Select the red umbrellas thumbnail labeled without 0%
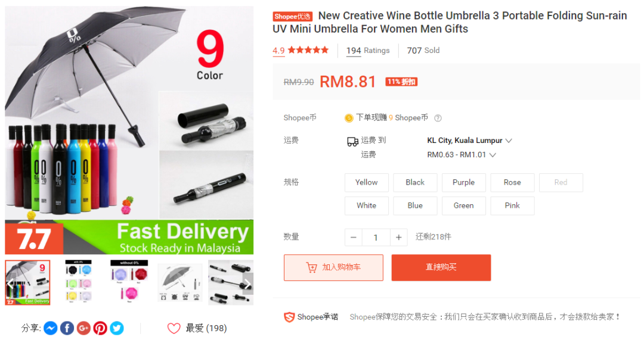The image size is (644, 340). [x=129, y=282]
